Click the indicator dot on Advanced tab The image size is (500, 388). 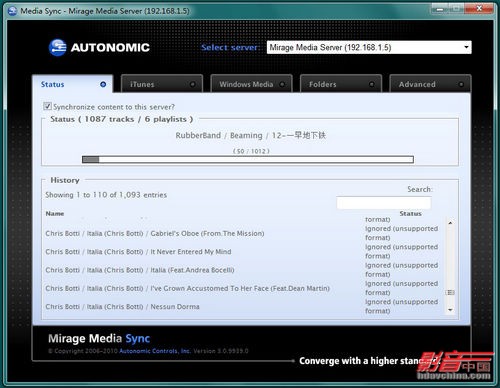pos(461,84)
